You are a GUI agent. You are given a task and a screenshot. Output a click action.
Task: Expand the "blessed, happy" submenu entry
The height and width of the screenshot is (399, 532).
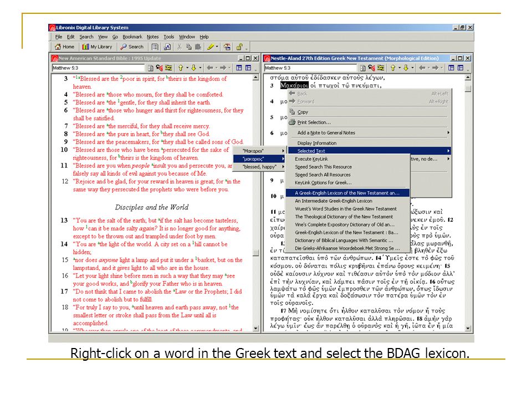pyautogui.click(x=259, y=167)
